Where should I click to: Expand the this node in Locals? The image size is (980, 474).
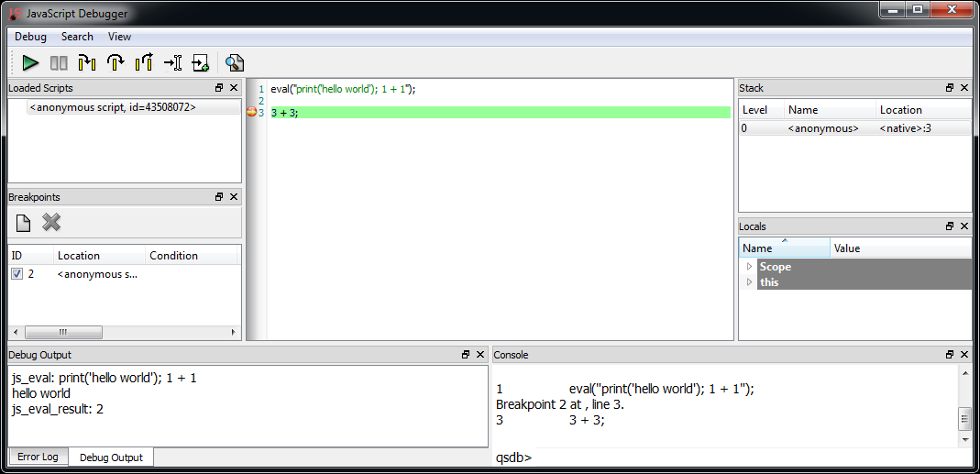tap(750, 282)
